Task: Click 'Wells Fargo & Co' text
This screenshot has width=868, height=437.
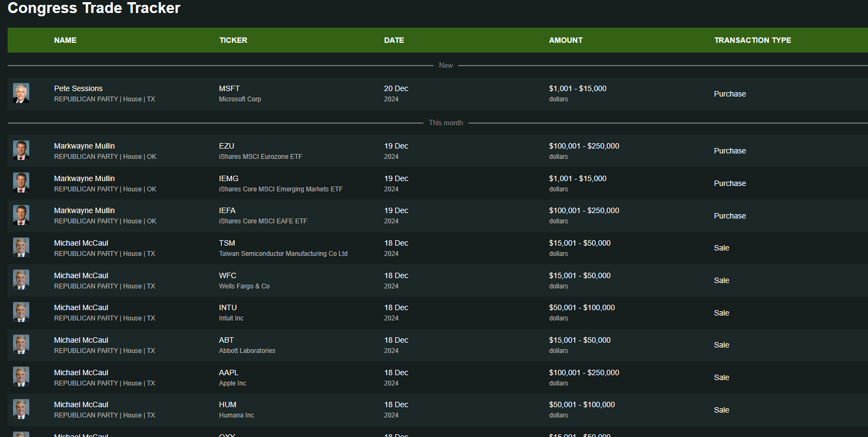Action: (x=244, y=286)
